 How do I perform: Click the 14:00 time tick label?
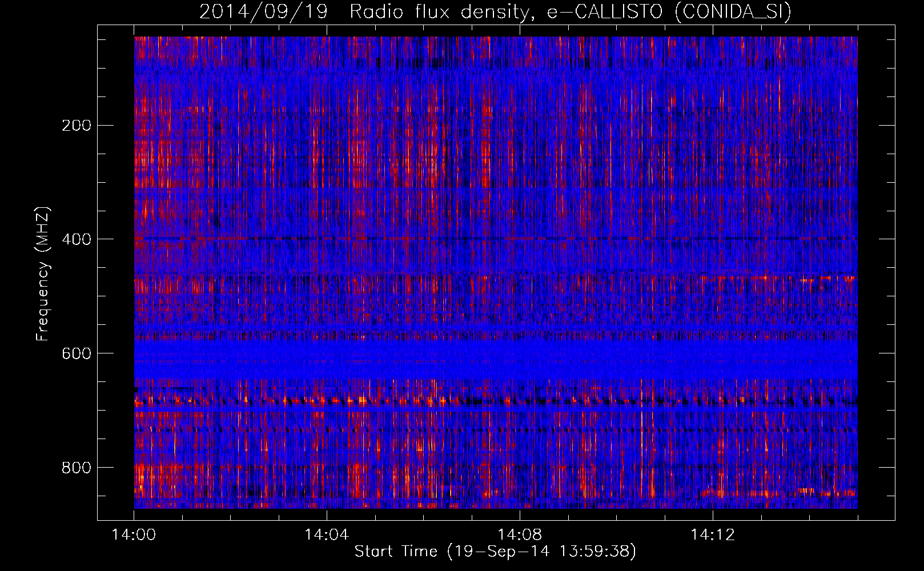tap(134, 535)
